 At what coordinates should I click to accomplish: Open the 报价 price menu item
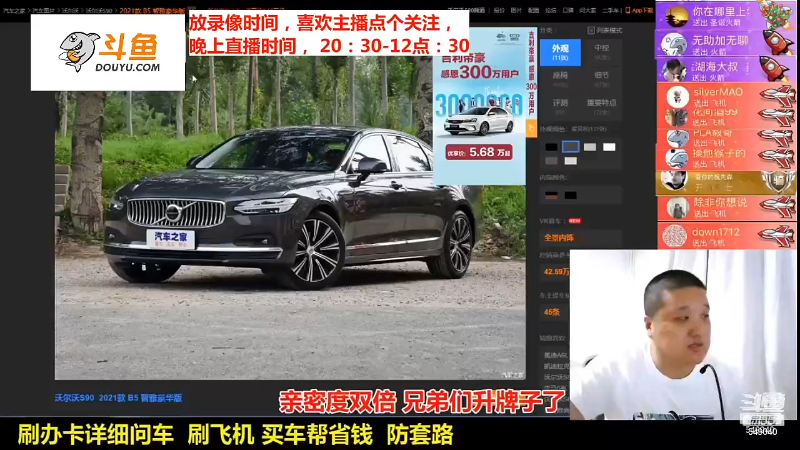tap(499, 10)
